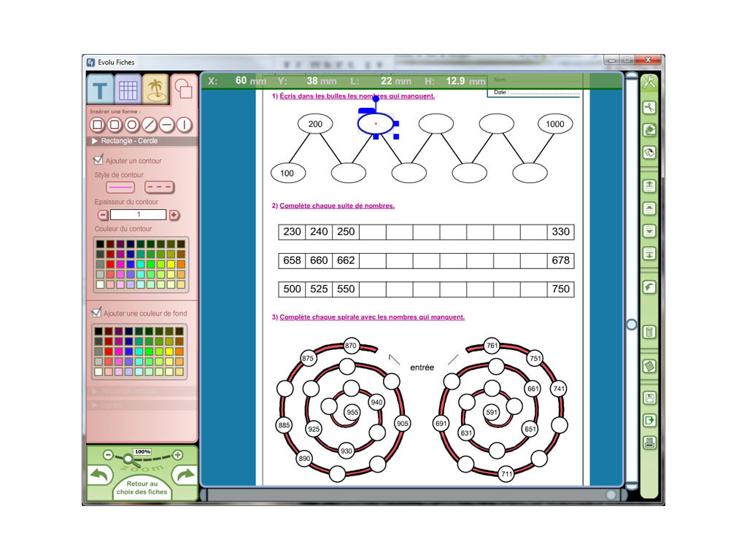Decrease contour thickness with minus button
This screenshot has height=560, width=747.
(103, 215)
